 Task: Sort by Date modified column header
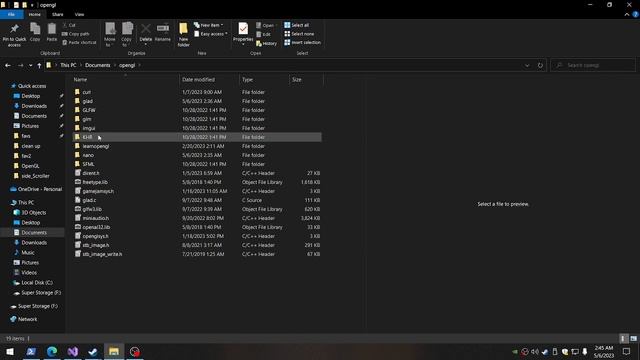(209, 80)
